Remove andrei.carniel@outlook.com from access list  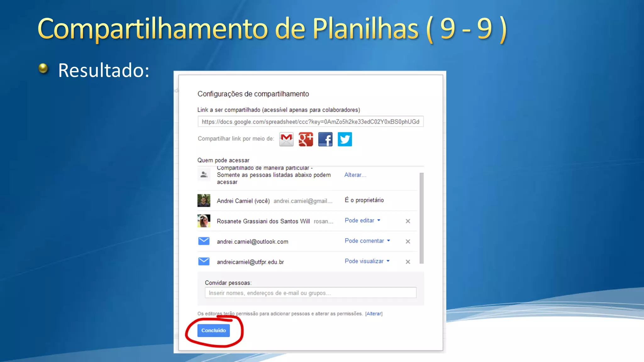click(x=408, y=242)
